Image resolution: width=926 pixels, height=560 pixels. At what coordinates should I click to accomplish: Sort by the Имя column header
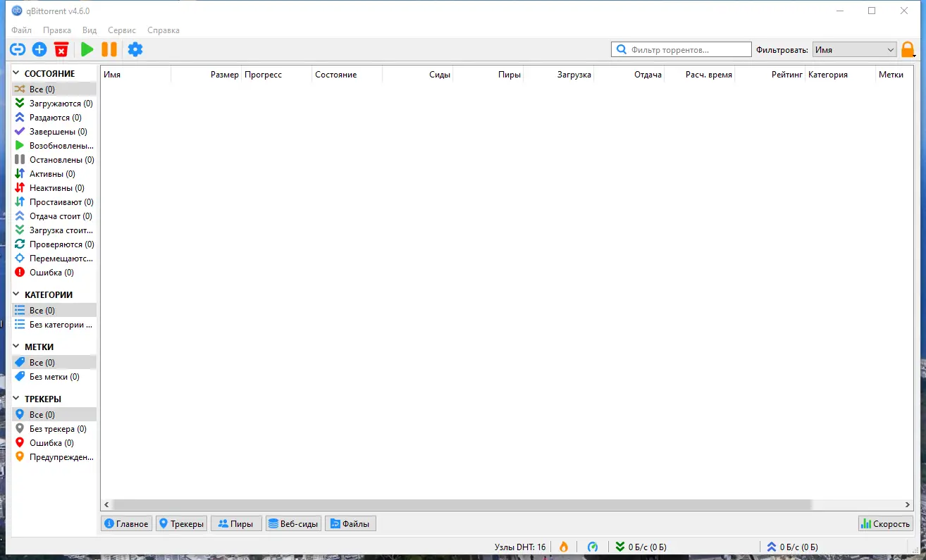coord(135,75)
